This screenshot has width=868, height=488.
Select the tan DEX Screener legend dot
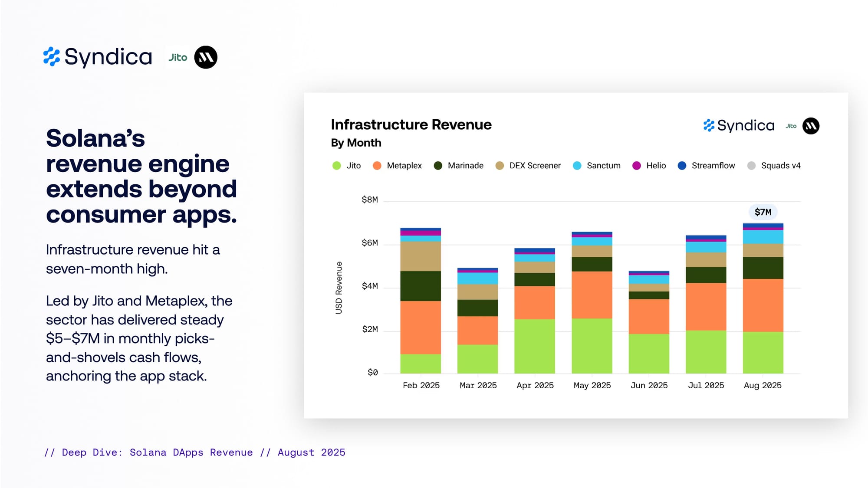tap(500, 166)
